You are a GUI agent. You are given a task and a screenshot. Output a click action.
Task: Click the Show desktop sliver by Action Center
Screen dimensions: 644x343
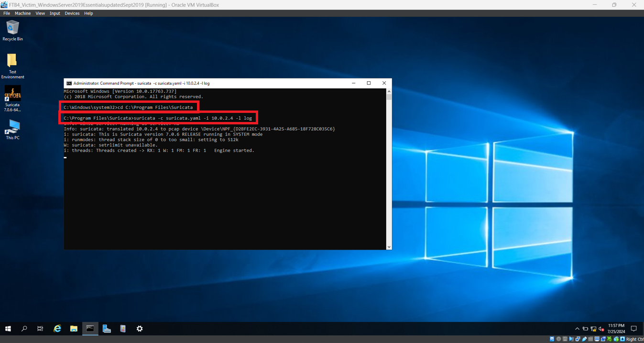[643, 329]
